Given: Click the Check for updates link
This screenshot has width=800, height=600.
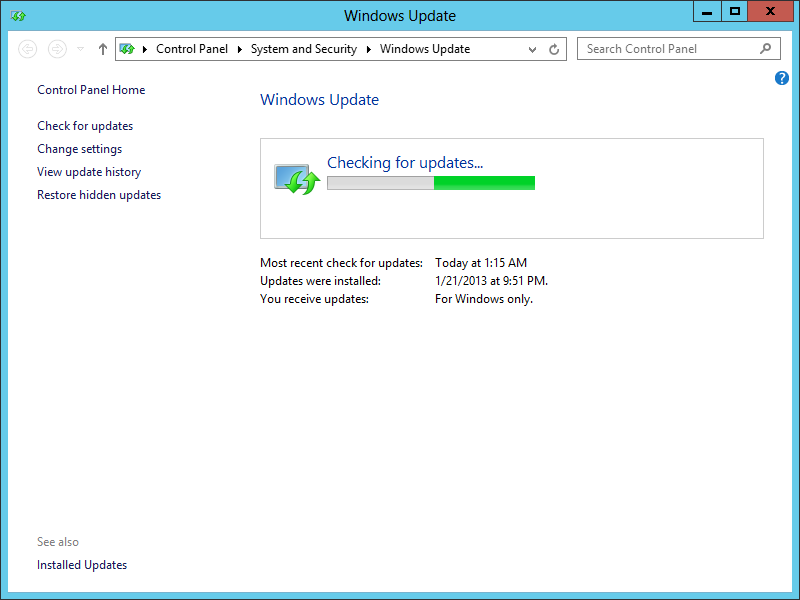Looking at the screenshot, I should (x=85, y=126).
